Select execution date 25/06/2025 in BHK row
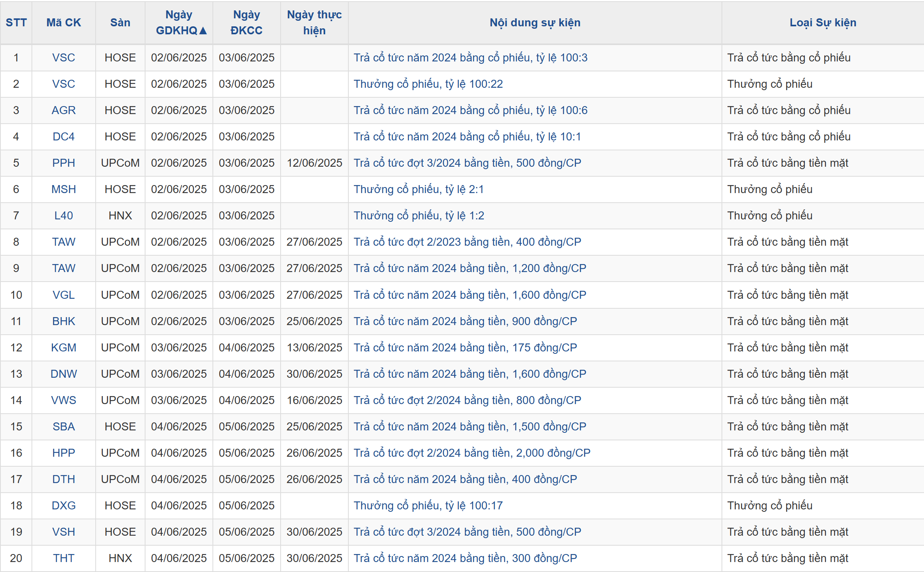 point(314,321)
